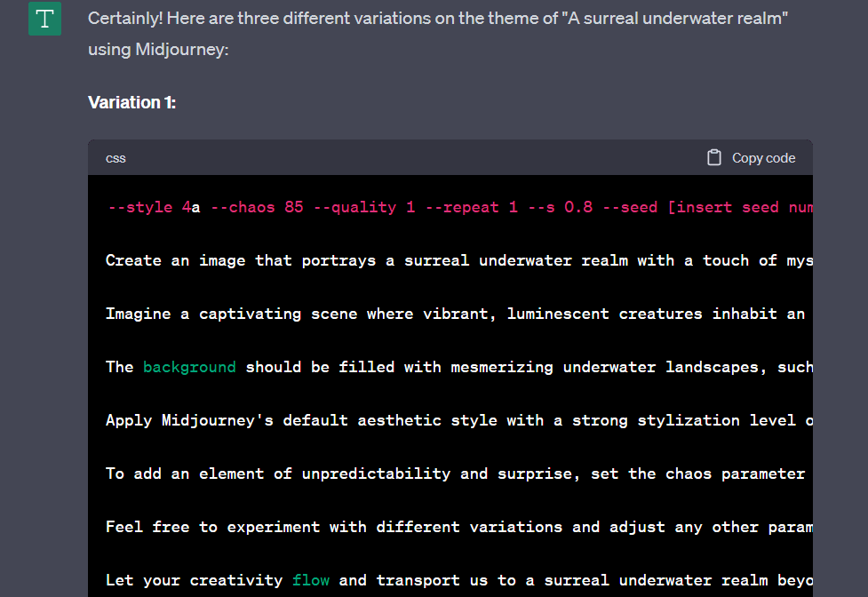Click the clipboard icon in code header
This screenshot has height=597, width=868.
[713, 157]
